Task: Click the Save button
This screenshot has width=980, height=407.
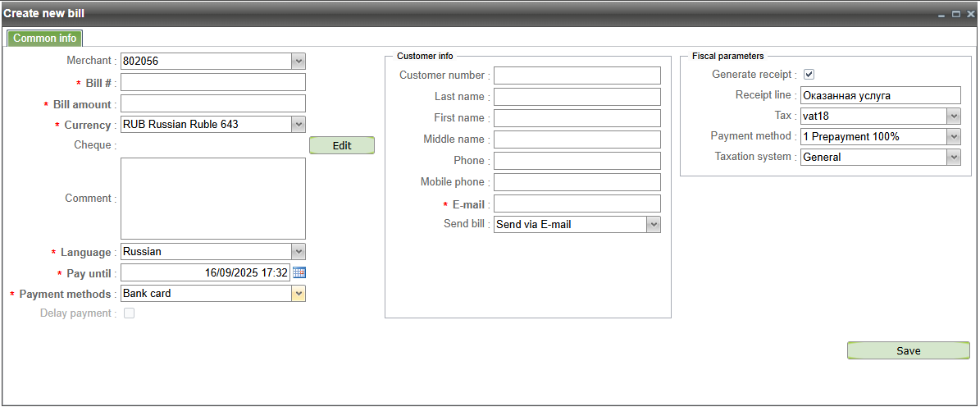Action: click(908, 351)
